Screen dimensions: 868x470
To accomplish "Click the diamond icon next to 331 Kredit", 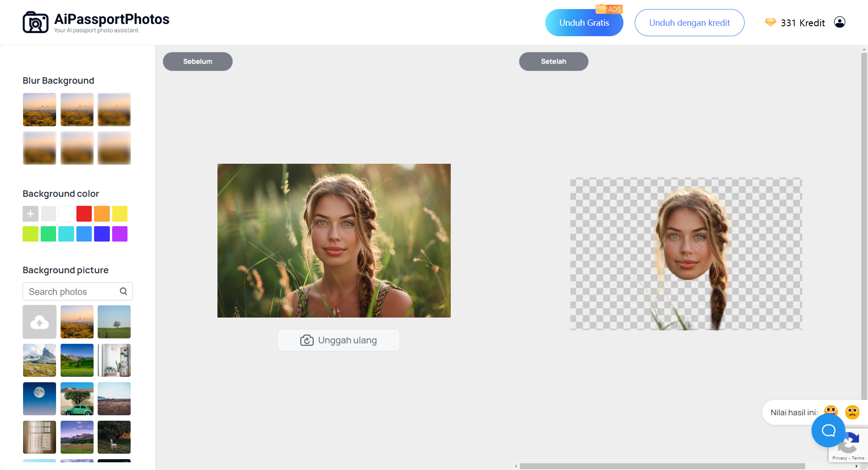I will pyautogui.click(x=770, y=22).
